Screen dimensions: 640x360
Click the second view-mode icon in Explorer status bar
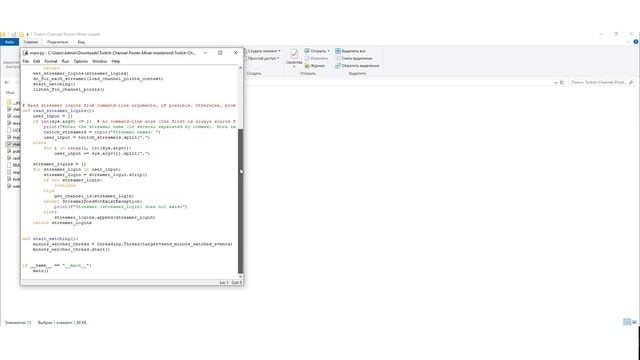coord(634,322)
